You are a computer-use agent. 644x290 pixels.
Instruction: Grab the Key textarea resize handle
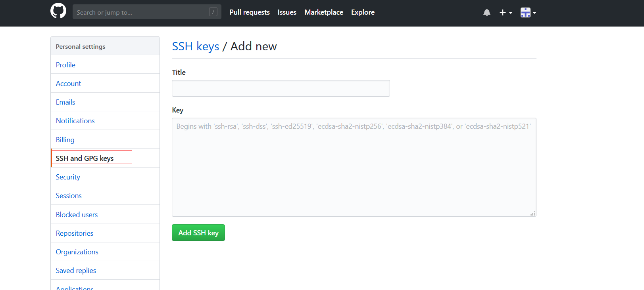point(533,214)
